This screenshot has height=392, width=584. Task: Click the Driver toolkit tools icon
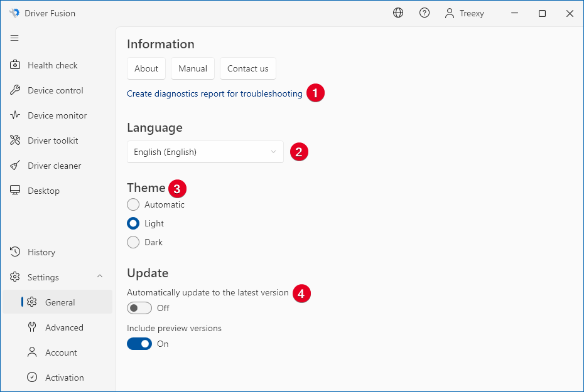[15, 140]
